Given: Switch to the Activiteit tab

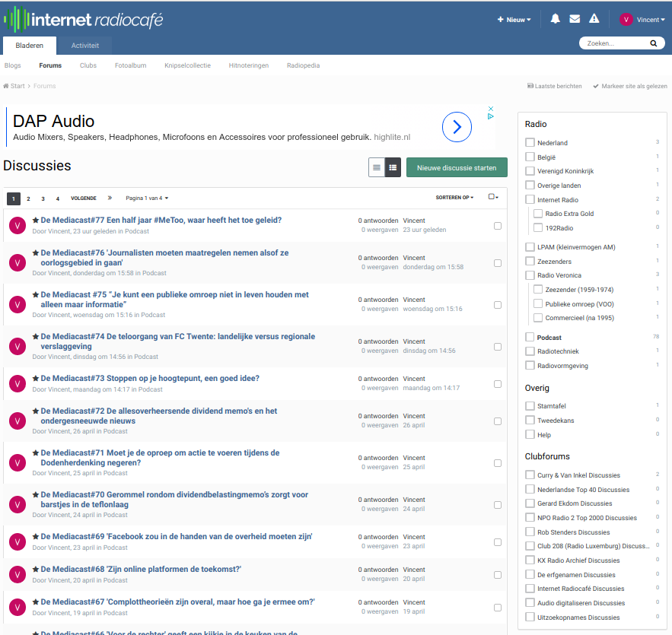Looking at the screenshot, I should click(85, 46).
